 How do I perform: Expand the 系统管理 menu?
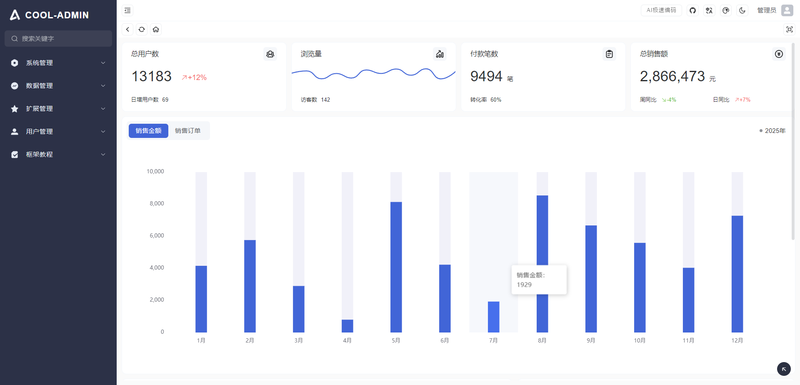click(x=58, y=63)
